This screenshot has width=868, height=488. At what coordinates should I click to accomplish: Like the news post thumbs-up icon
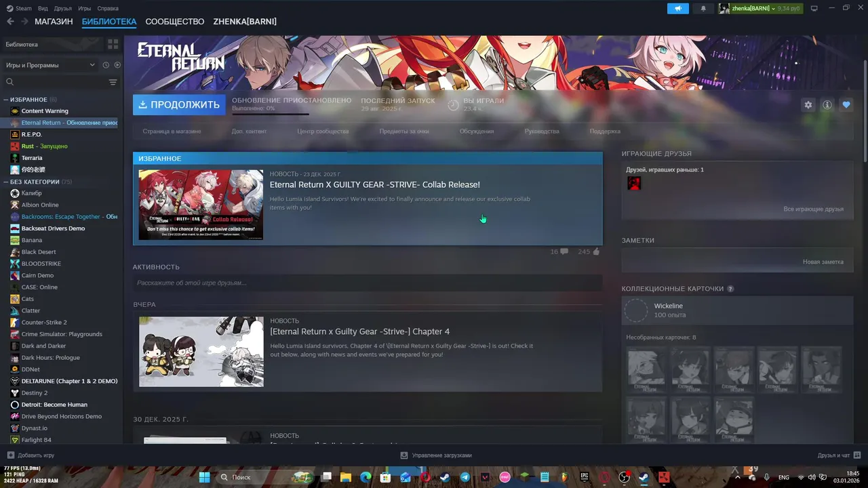pyautogui.click(x=596, y=251)
